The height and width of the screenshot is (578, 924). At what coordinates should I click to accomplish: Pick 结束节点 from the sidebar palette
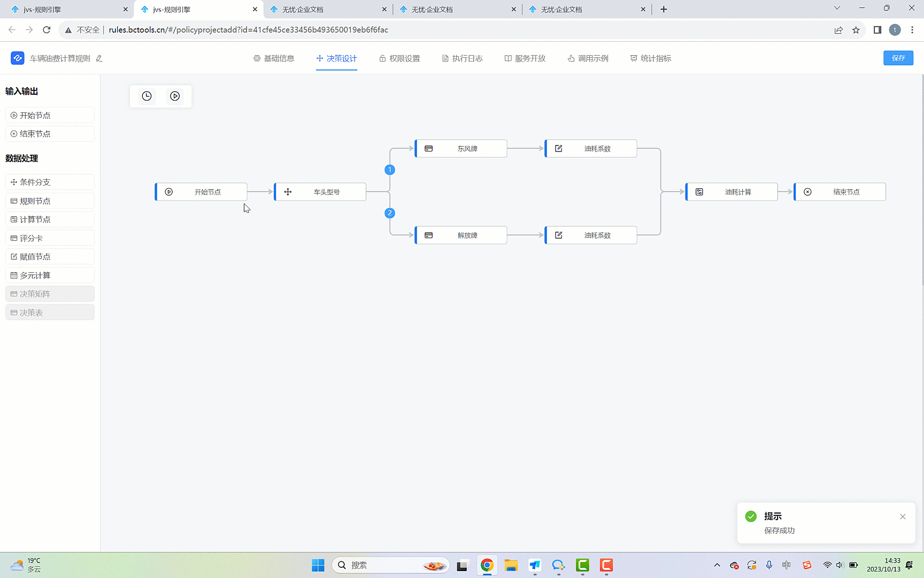click(x=50, y=134)
